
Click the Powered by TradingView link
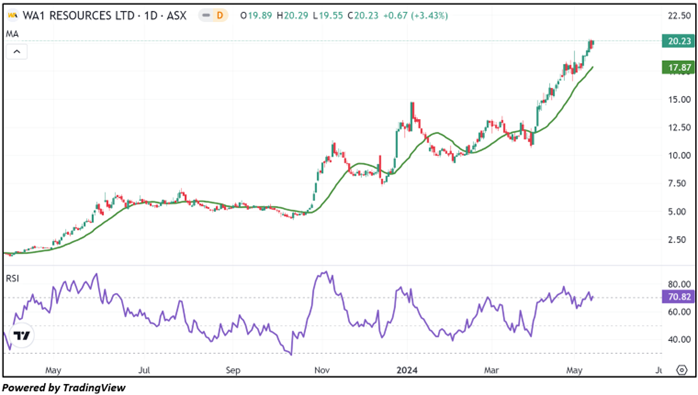click(x=64, y=387)
